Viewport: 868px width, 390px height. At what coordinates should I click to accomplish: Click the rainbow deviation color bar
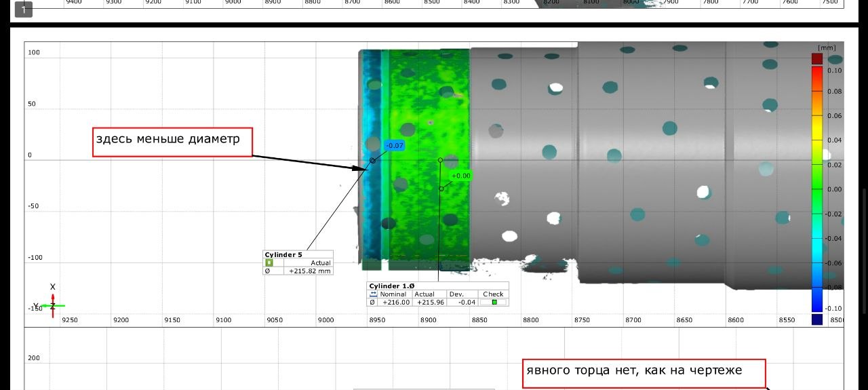click(x=817, y=189)
